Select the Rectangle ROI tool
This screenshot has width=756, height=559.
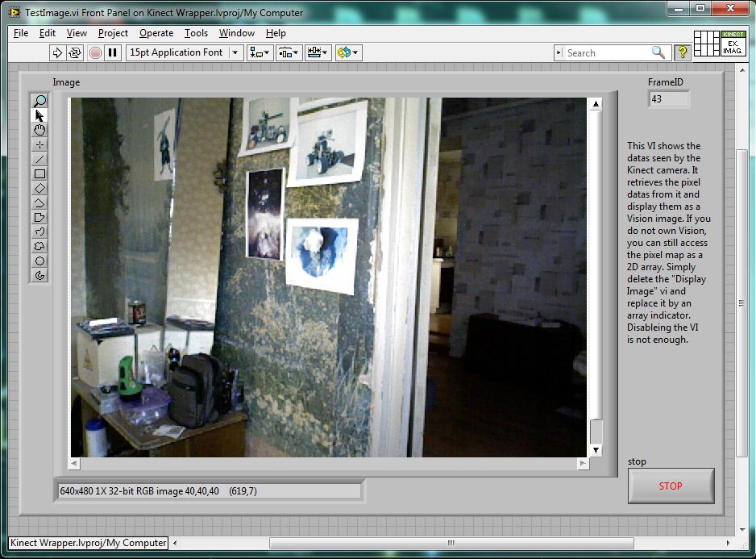coord(39,173)
